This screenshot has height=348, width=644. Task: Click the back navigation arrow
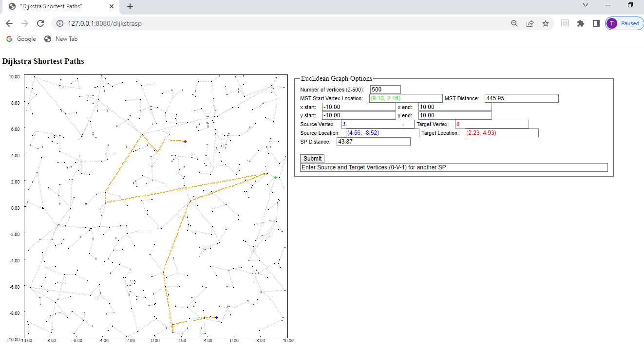[x=9, y=23]
